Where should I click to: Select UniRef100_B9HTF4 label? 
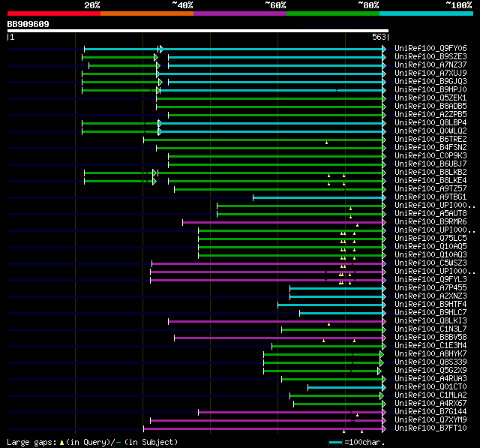430,305
